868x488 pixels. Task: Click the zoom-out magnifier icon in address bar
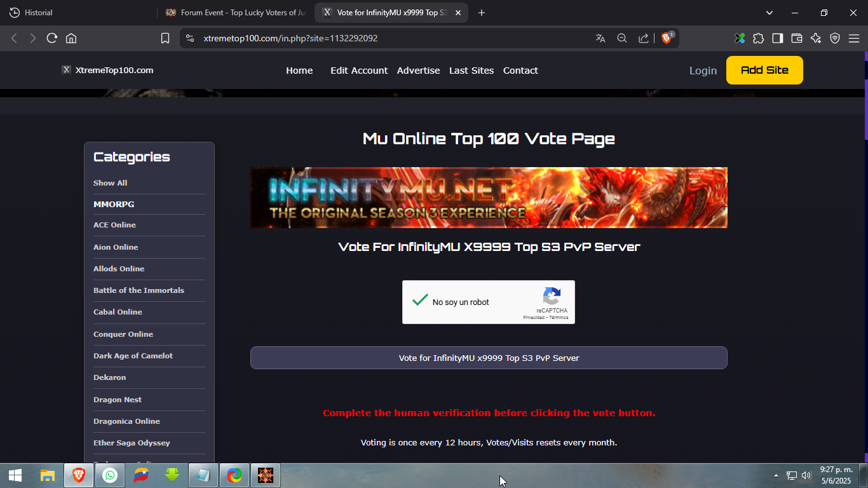point(622,38)
